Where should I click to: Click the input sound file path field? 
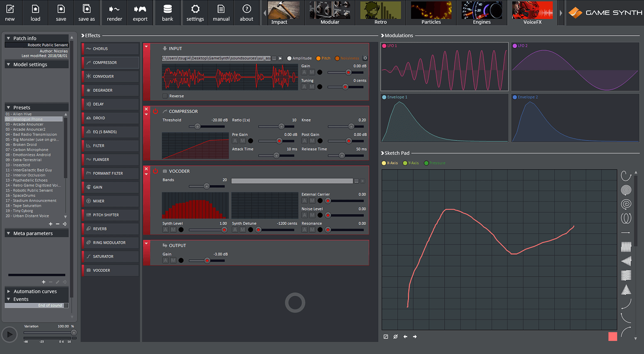point(216,58)
